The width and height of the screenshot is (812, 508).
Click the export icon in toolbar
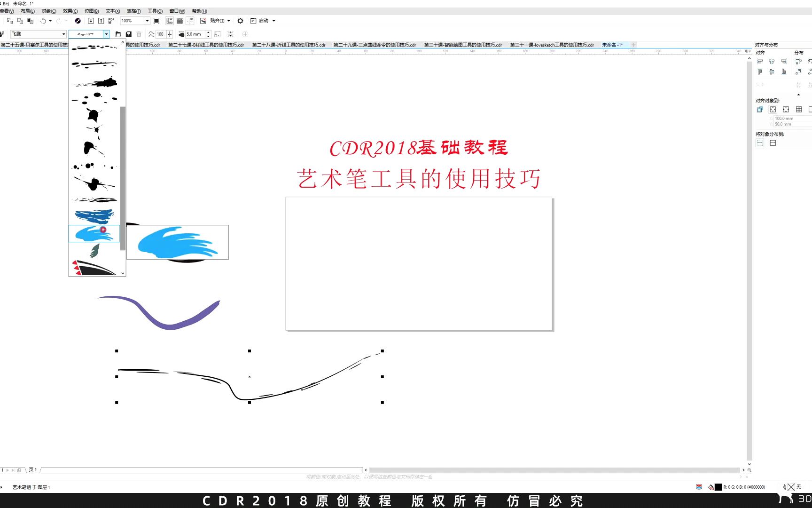101,21
